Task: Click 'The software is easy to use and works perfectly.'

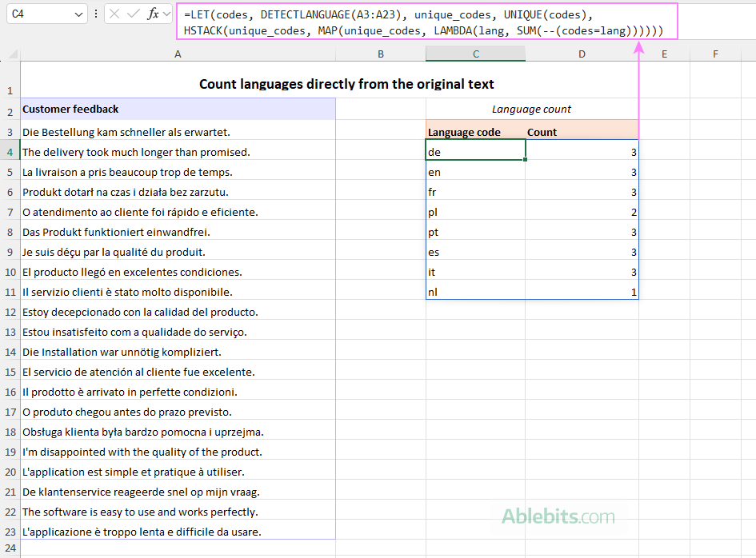Action: coord(140,512)
